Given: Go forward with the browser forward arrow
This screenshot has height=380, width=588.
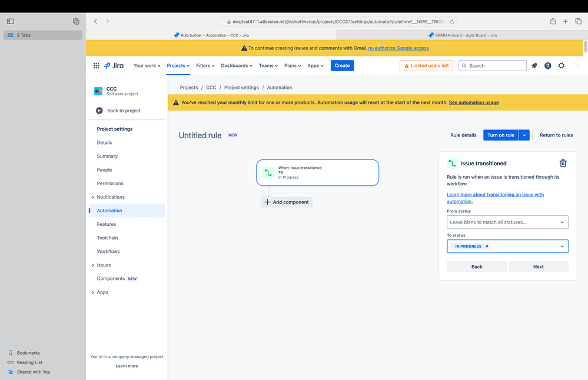Looking at the screenshot, I should click(108, 21).
